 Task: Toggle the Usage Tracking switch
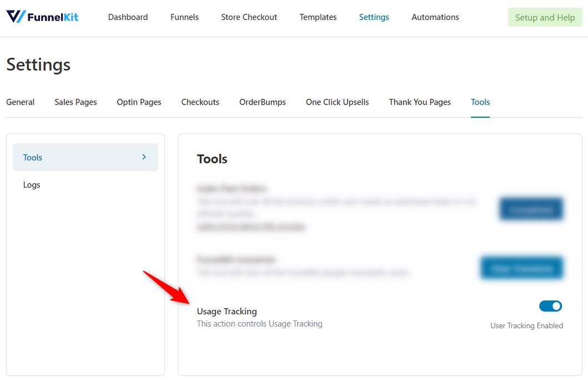tap(550, 306)
